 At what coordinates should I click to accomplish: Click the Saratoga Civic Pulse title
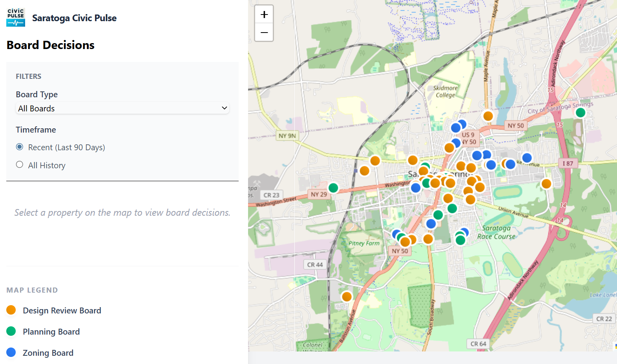tap(74, 18)
